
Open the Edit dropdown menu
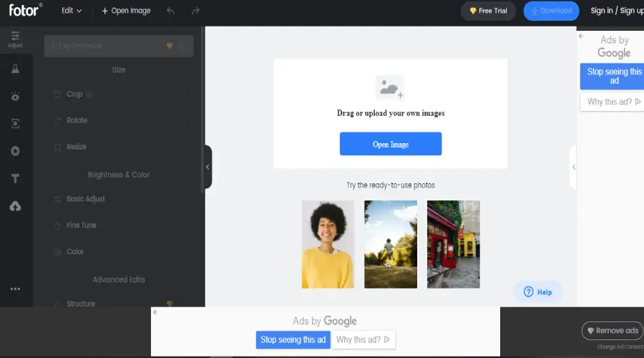tap(72, 11)
